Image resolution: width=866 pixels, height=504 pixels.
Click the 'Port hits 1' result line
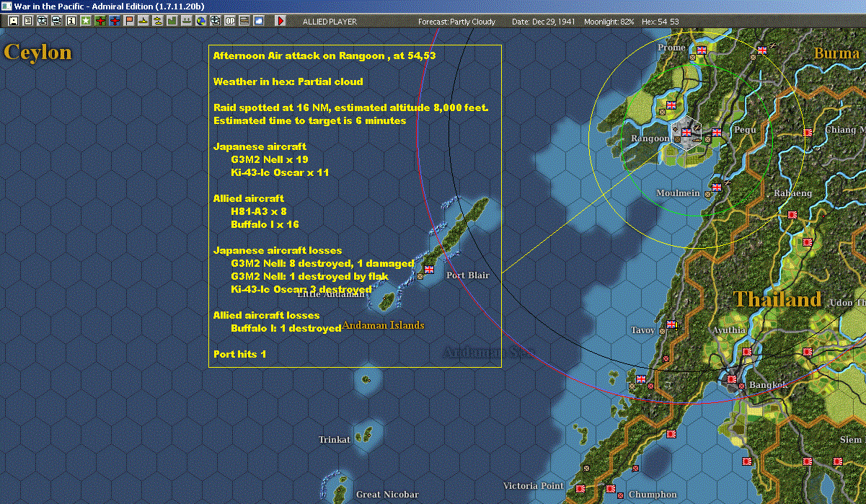[239, 354]
